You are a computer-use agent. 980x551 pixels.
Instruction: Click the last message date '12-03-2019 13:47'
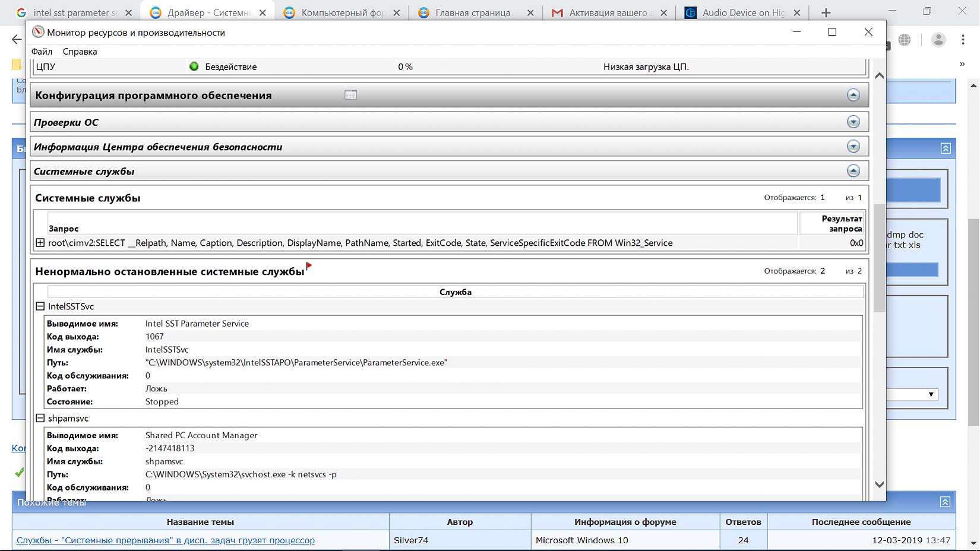tap(911, 540)
